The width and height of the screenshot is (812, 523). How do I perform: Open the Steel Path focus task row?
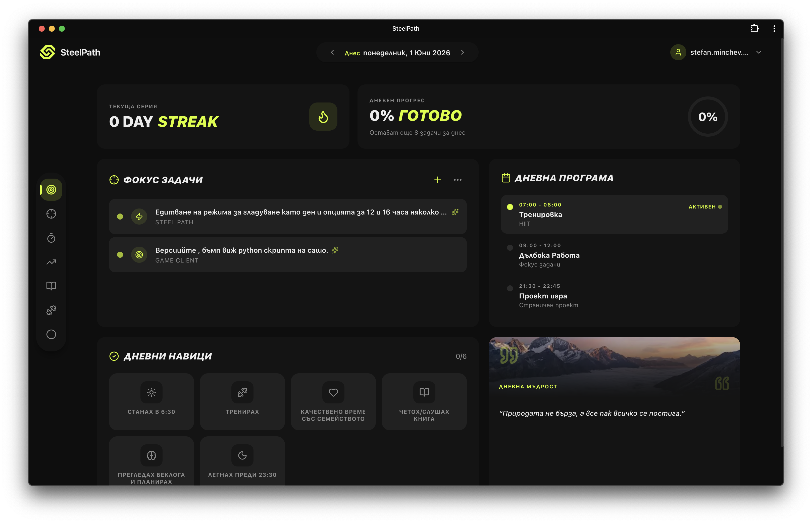coord(288,216)
